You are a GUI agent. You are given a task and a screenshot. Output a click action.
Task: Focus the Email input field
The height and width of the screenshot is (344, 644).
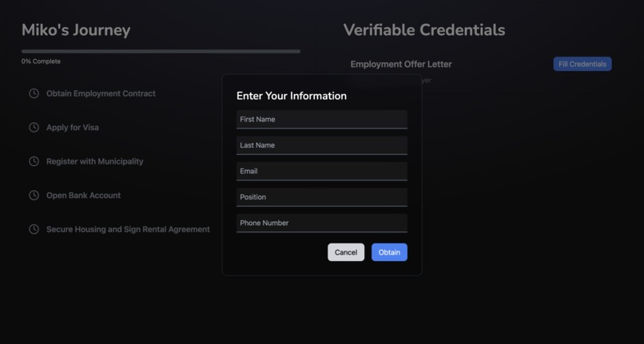321,171
